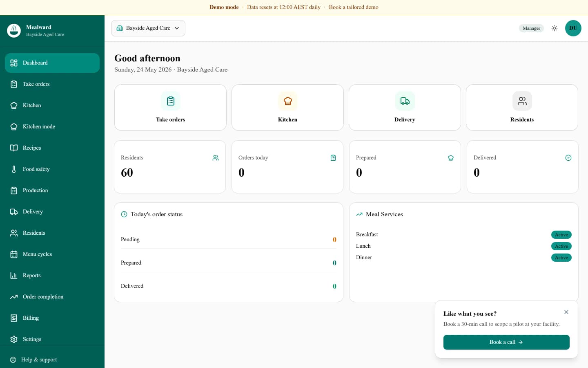This screenshot has height=368, width=588.
Task: Click the orange chef hat icon on Kitchen card
Action: point(288,101)
